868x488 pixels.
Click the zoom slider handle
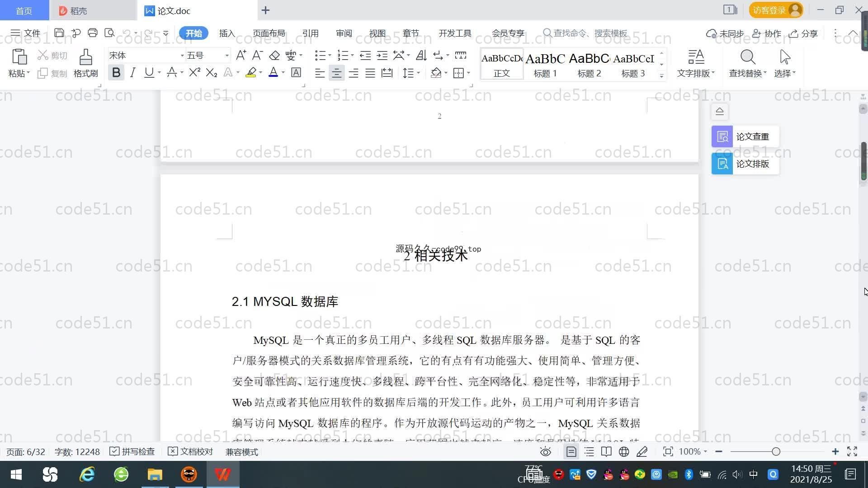776,451
